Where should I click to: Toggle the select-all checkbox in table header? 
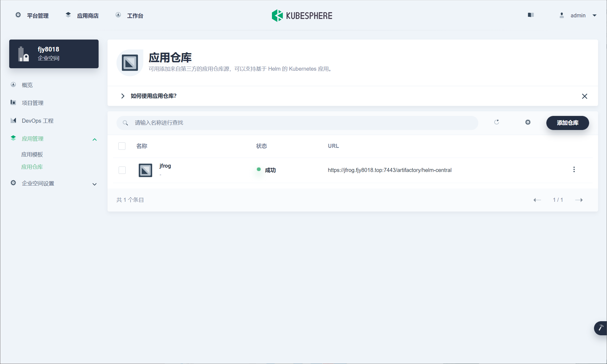[122, 146]
